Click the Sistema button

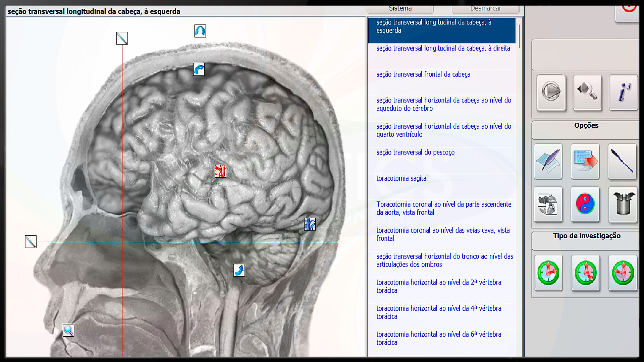pyautogui.click(x=400, y=9)
